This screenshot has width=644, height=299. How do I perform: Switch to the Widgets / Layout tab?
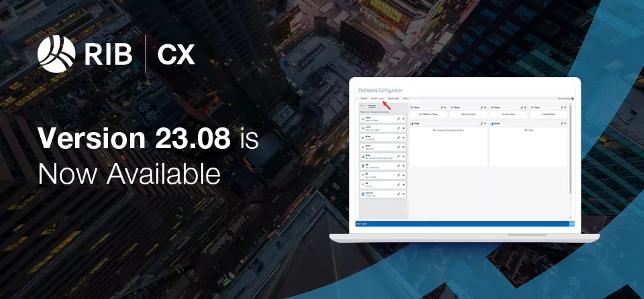pyautogui.click(x=378, y=99)
